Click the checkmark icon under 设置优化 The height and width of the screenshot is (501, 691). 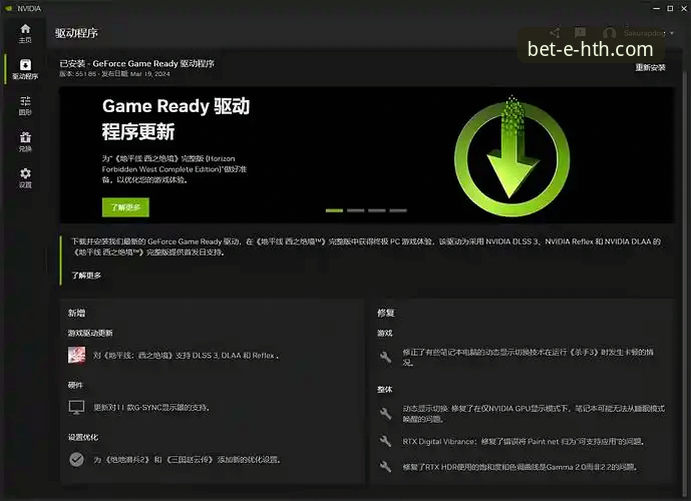(x=77, y=460)
